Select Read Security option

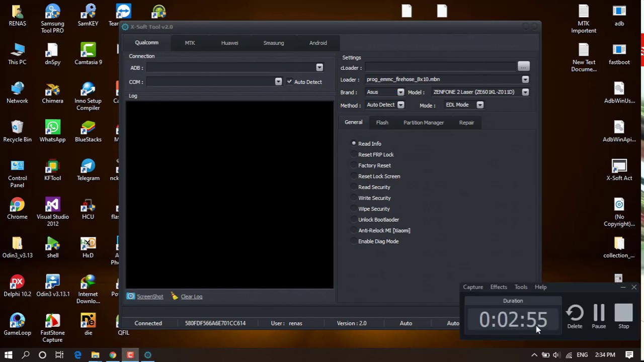[354, 187]
